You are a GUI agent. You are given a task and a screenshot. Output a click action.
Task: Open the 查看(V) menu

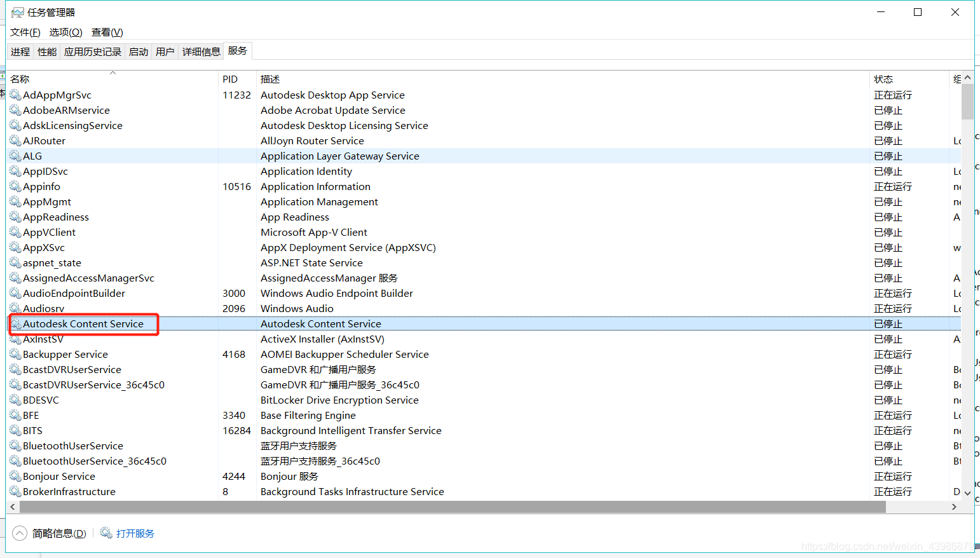107,32
